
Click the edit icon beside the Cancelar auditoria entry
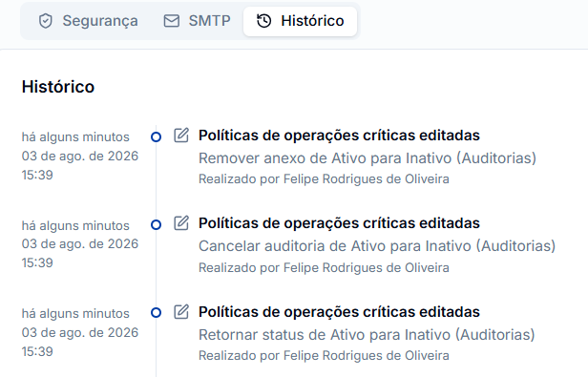point(181,223)
